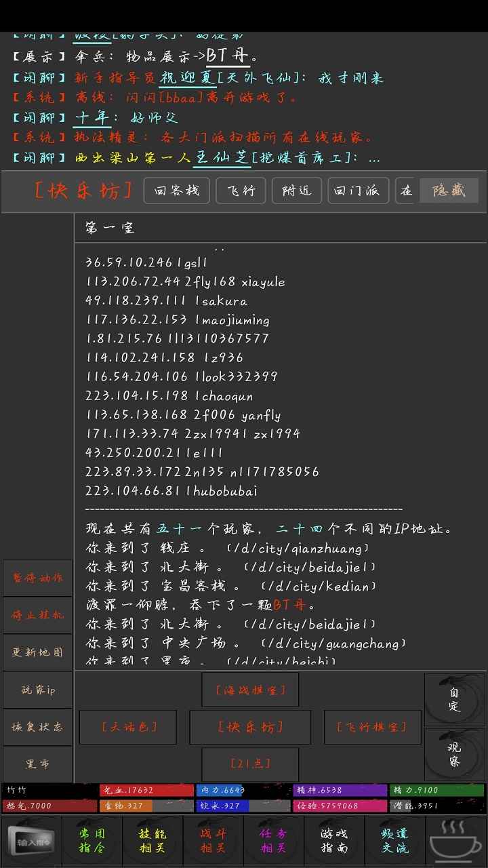Tap the 观察 round observe button

click(454, 754)
